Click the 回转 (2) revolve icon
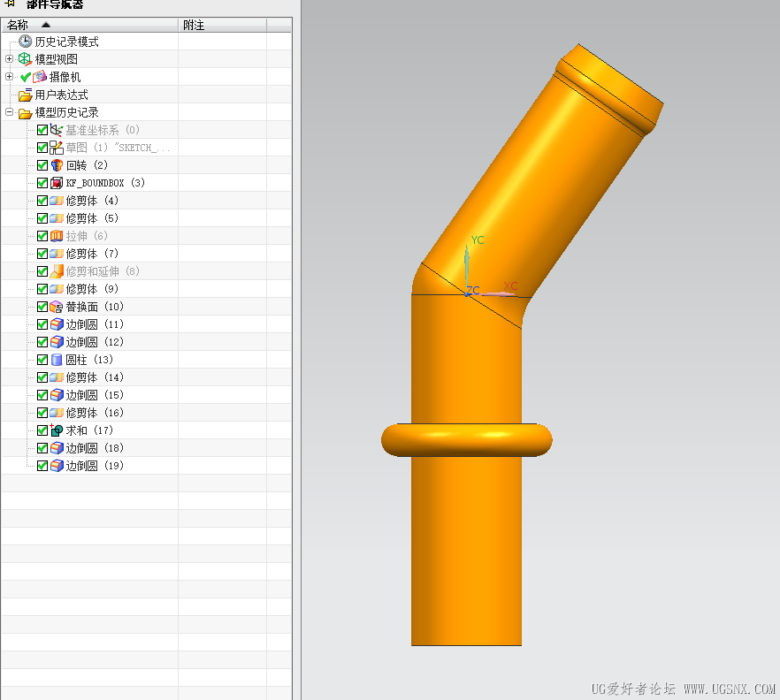 pos(57,165)
